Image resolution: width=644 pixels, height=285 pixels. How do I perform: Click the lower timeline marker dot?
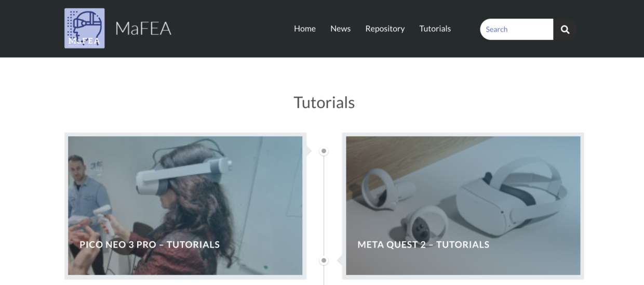click(x=324, y=261)
